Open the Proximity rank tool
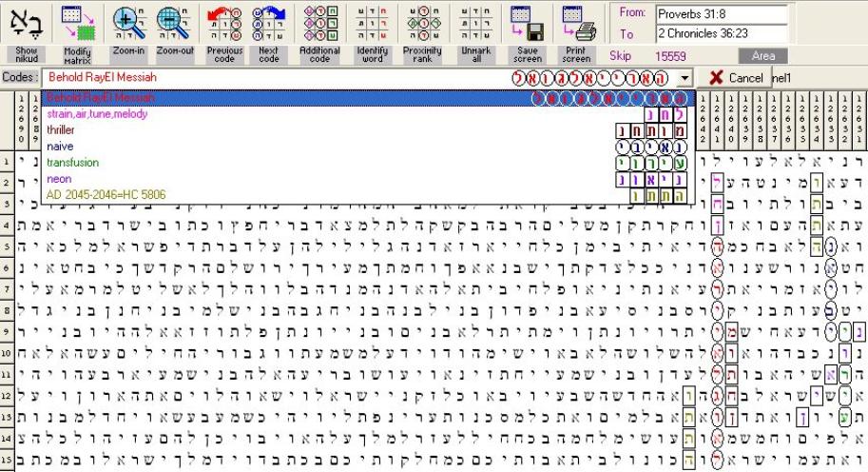The image size is (868, 472). 422,23
